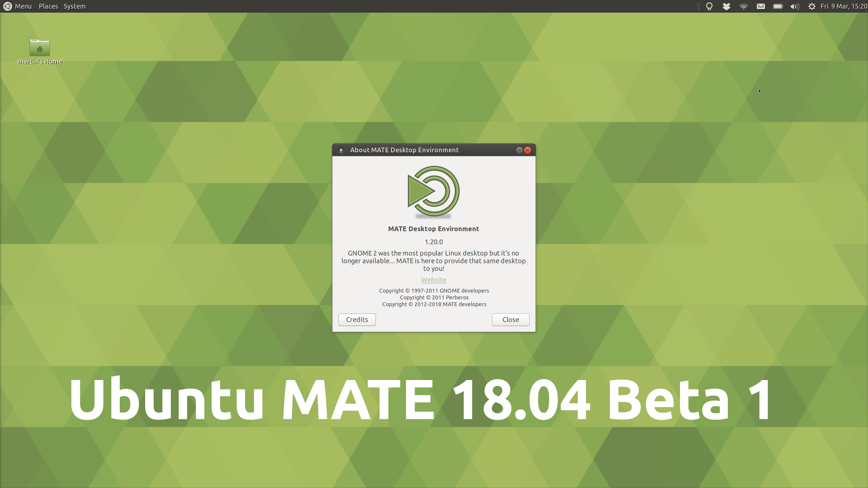868x488 pixels.
Task: Click the Close button in About dialog
Action: click(x=511, y=319)
